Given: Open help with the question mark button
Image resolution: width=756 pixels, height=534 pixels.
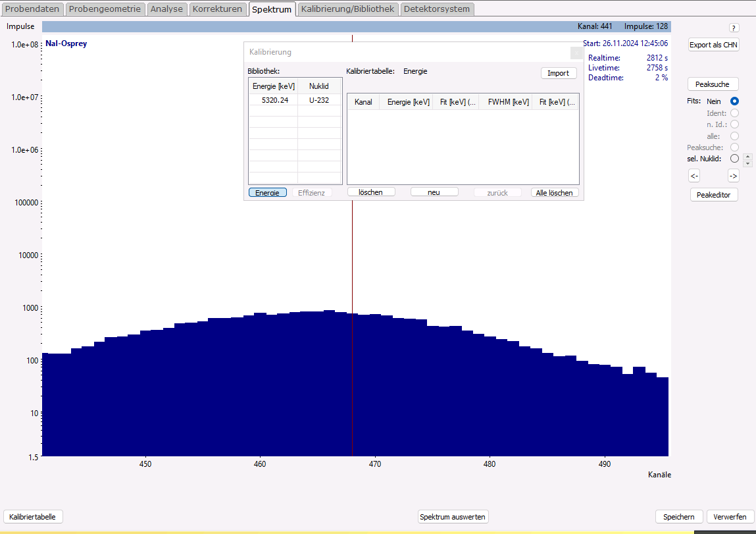Looking at the screenshot, I should 734,28.
